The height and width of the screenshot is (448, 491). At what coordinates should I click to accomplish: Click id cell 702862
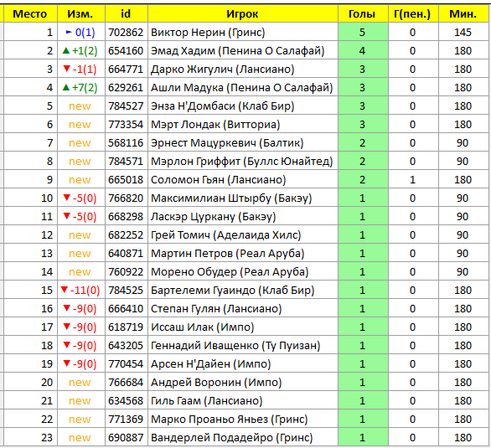click(x=127, y=32)
